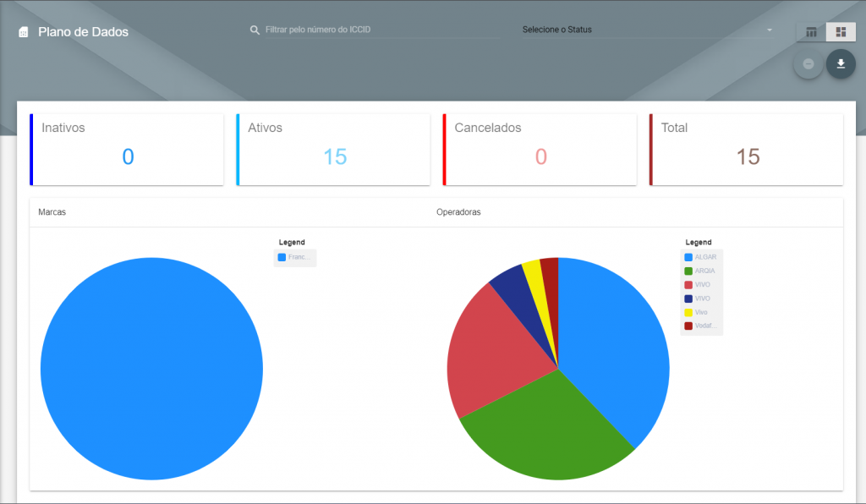Toggle ARQIA series in legend
Screen dimensions: 866x504
coord(699,271)
